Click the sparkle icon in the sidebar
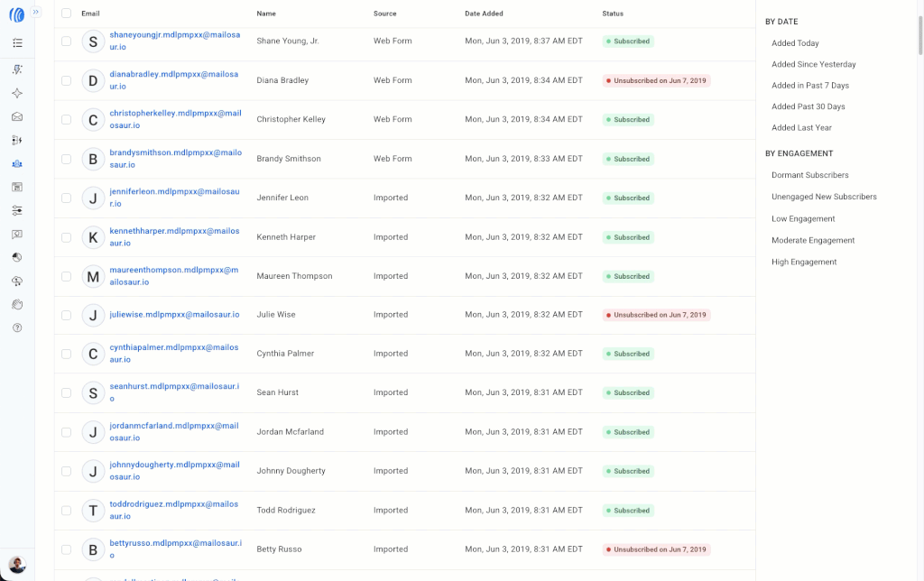Screen dimensions: 924x581 click(18, 93)
